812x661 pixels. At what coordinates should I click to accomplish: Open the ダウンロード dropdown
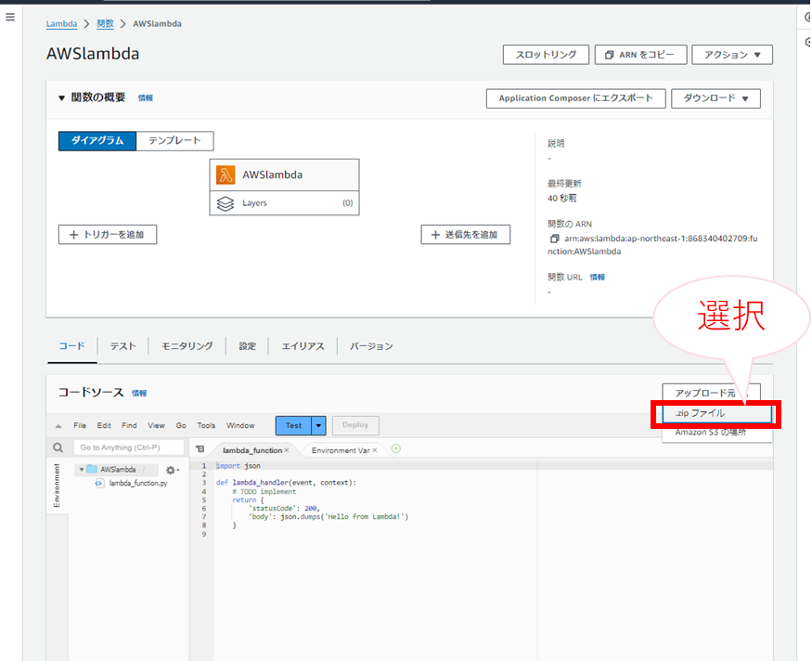[715, 98]
